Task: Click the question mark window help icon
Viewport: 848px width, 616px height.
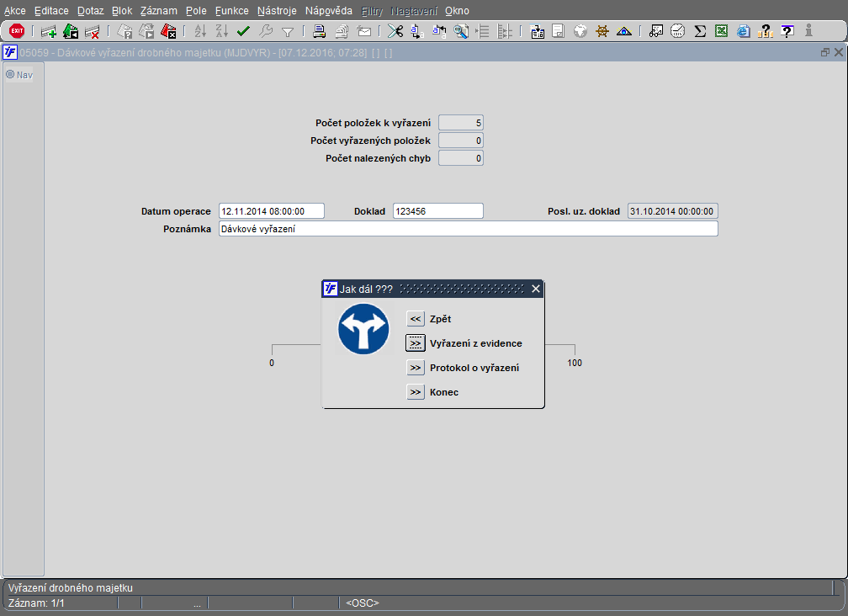Action: (x=787, y=31)
